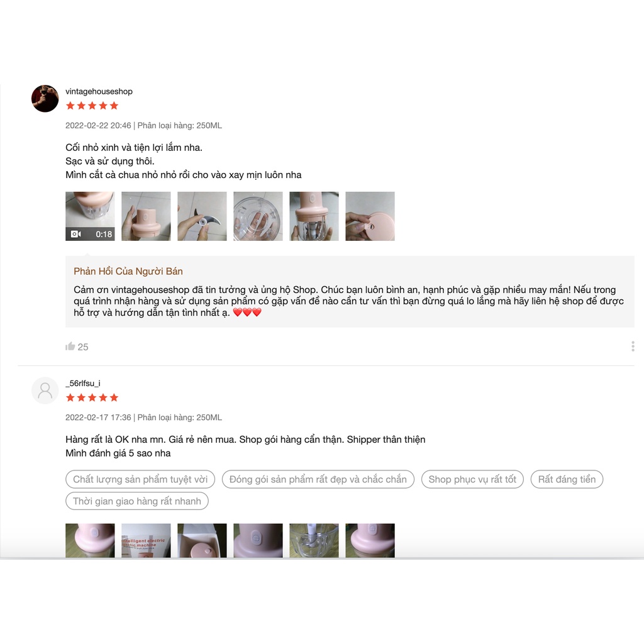Click the thumbs-up like icon with 25
Image resolution: width=644 pixels, height=644 pixels.
[70, 347]
